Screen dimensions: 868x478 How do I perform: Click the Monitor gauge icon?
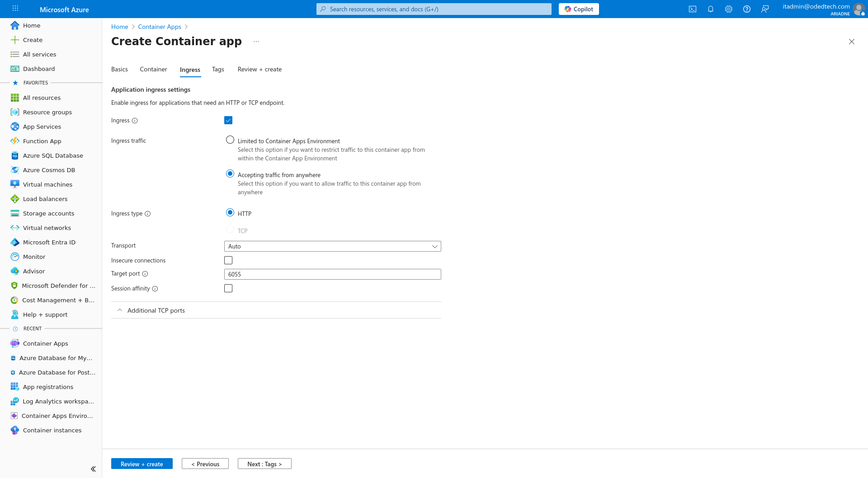pos(15,257)
